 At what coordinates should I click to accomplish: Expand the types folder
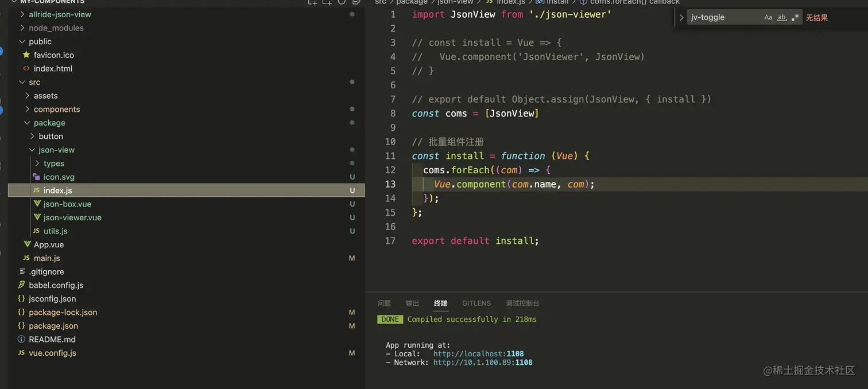[x=37, y=163]
